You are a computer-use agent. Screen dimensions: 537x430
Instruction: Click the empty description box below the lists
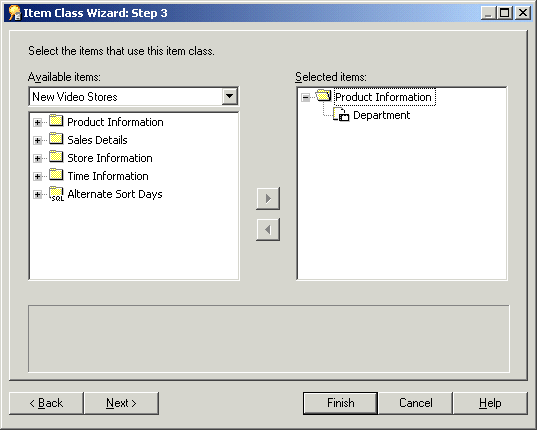269,339
